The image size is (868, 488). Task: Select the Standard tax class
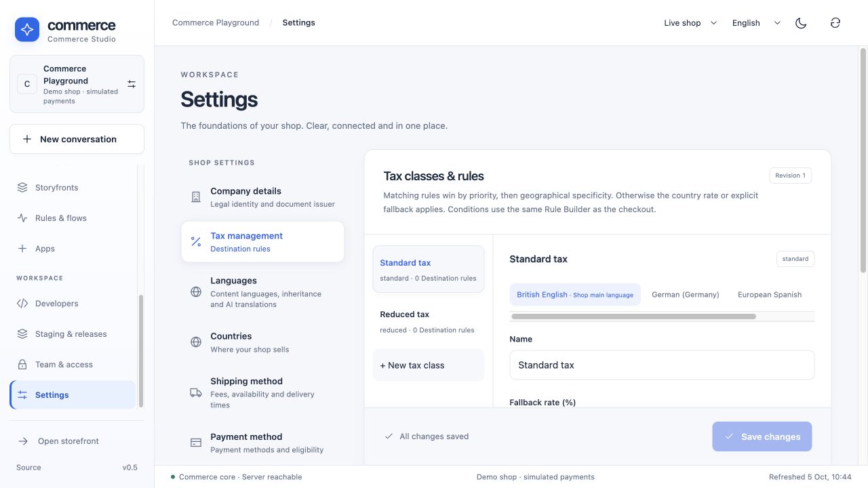tap(429, 269)
